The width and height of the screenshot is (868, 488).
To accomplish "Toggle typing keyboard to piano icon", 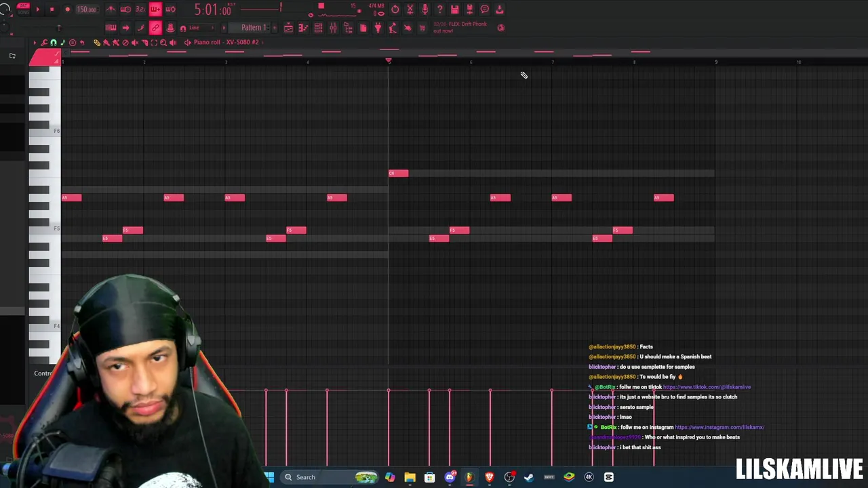I will point(111,28).
